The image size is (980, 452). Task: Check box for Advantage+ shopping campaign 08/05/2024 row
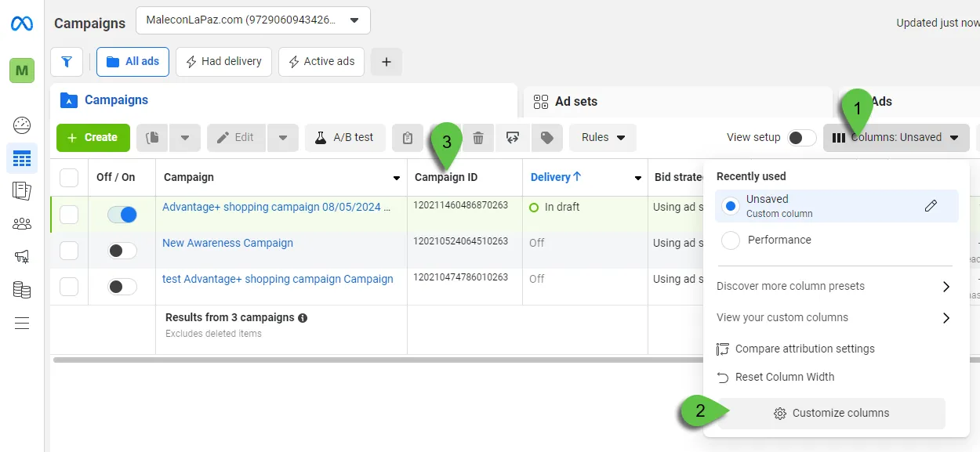[x=69, y=214]
